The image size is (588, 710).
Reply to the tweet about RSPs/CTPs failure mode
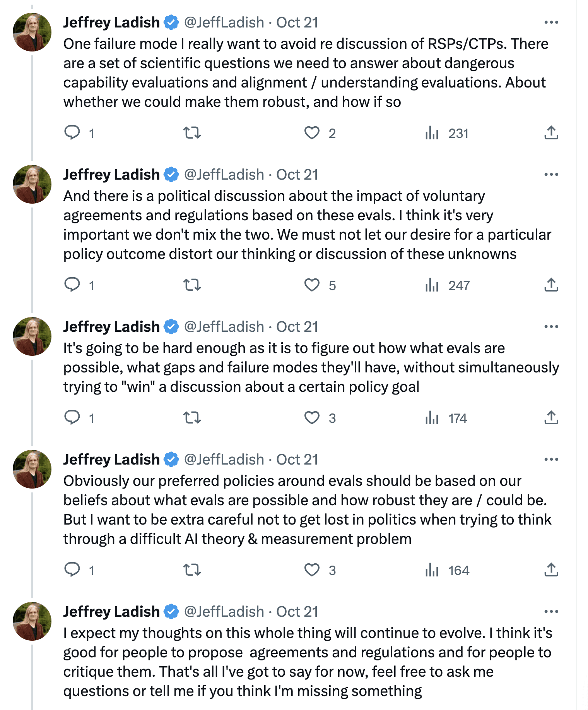[x=72, y=133]
